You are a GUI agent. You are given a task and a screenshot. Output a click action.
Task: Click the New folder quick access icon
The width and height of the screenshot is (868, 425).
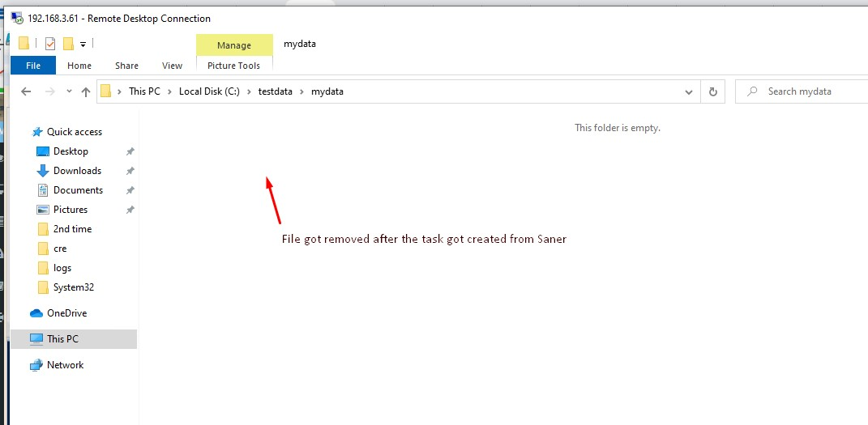[69, 44]
